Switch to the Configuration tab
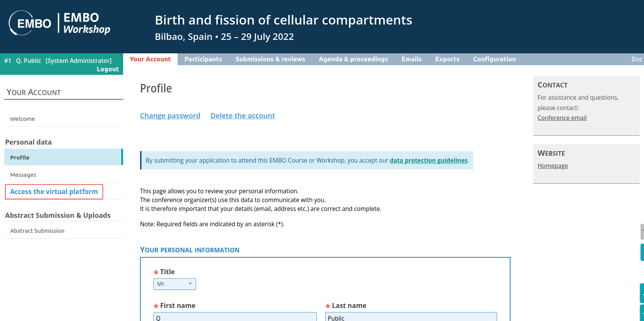644x321 pixels. pos(494,59)
